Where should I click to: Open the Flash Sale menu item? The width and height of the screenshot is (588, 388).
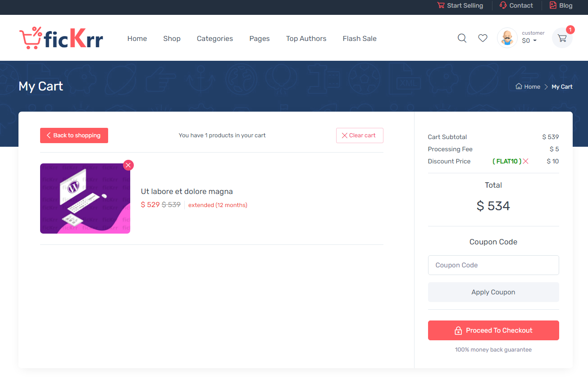pos(360,39)
